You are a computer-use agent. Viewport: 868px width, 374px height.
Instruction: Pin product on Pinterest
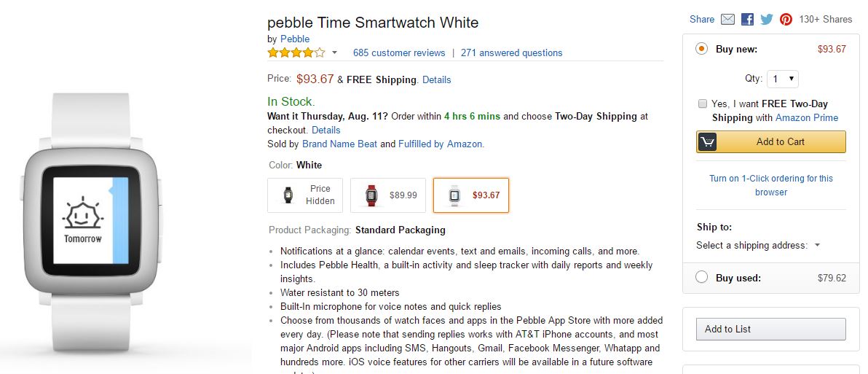pyautogui.click(x=786, y=20)
